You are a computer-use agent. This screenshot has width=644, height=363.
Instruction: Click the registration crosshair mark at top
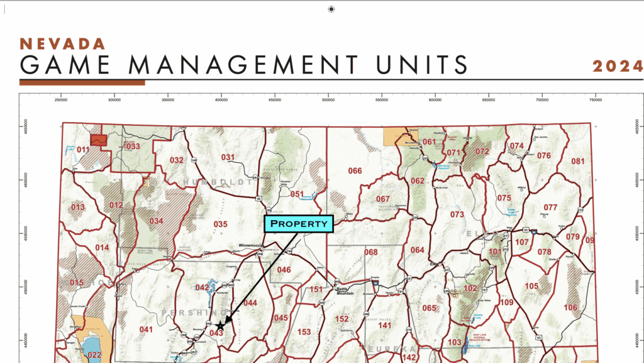(x=331, y=9)
